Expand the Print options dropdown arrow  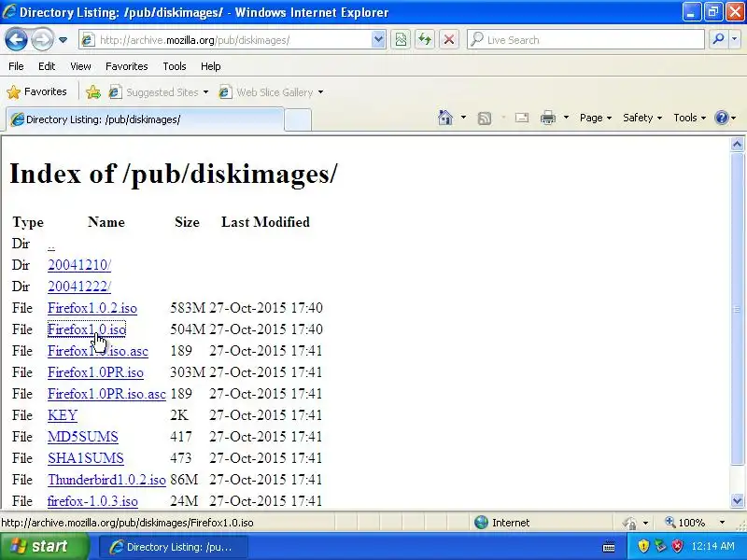(566, 118)
